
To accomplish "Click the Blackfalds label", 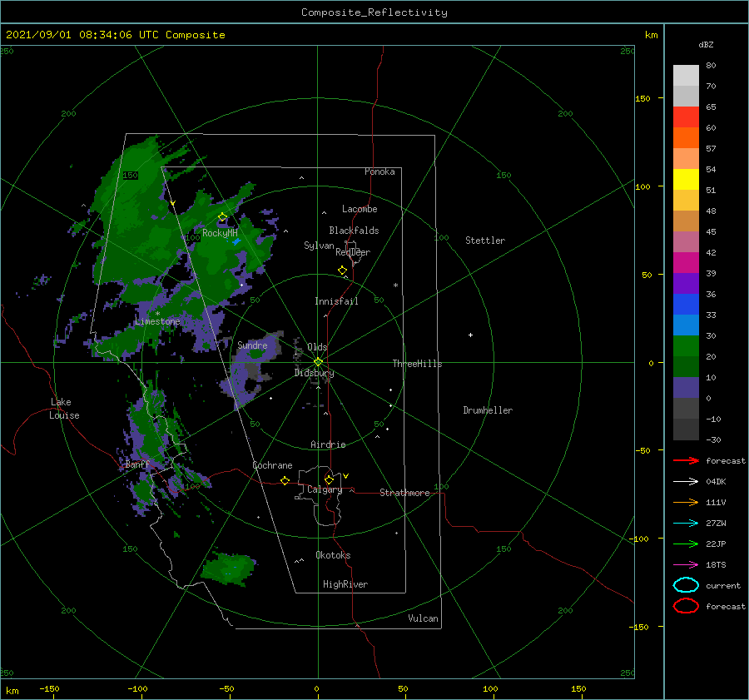I will [354, 231].
